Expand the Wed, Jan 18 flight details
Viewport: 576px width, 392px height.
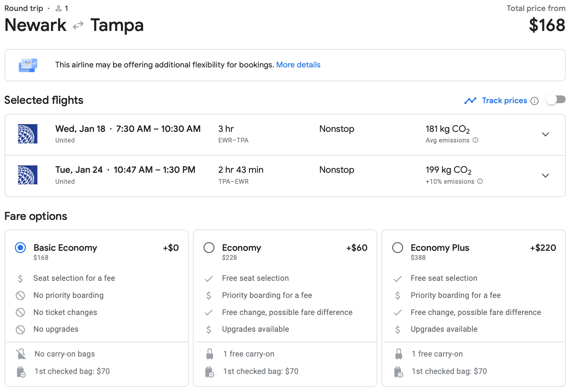pyautogui.click(x=545, y=134)
